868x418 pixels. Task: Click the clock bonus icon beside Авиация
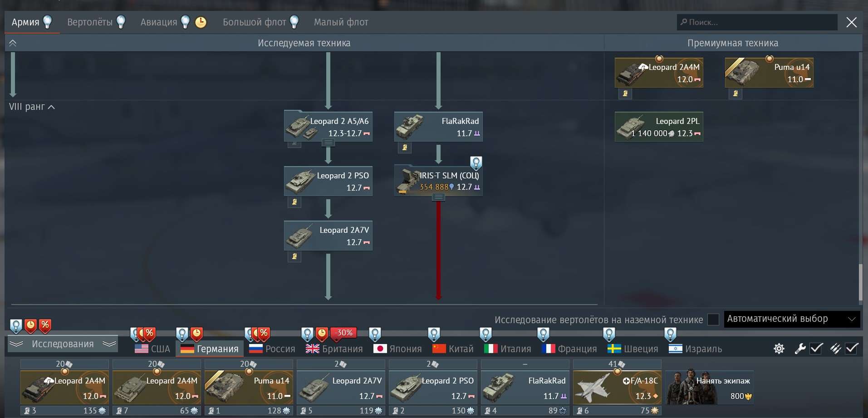(201, 22)
